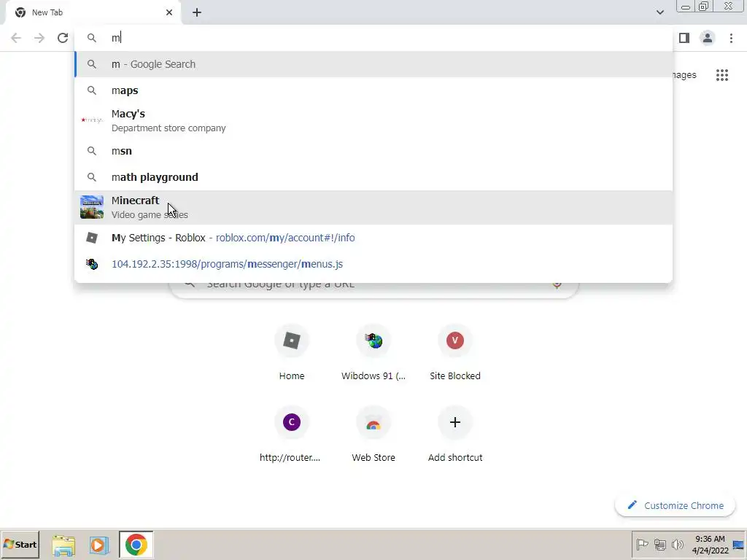747x560 pixels.
Task: Go forward with the forward arrow
Action: [39, 38]
